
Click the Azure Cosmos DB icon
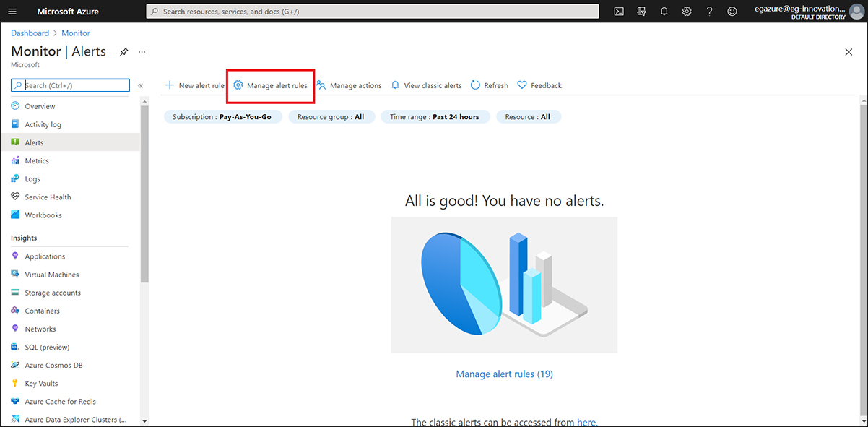coord(16,365)
